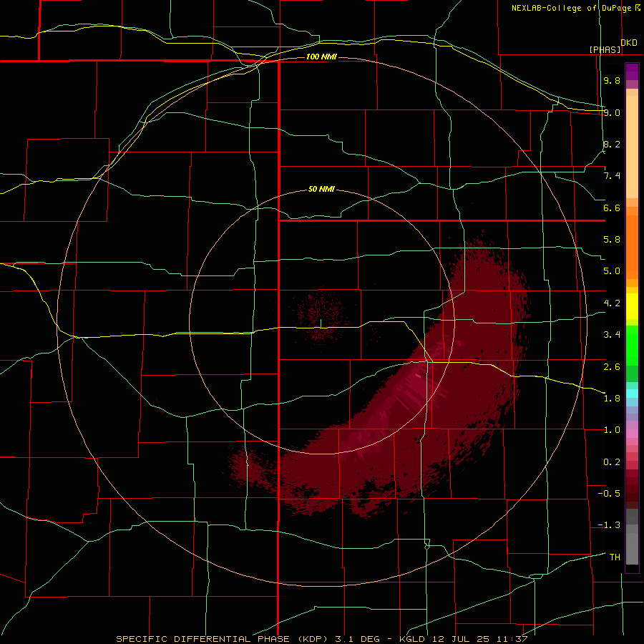Click the 3.4 value on the color scale

pos(612,335)
